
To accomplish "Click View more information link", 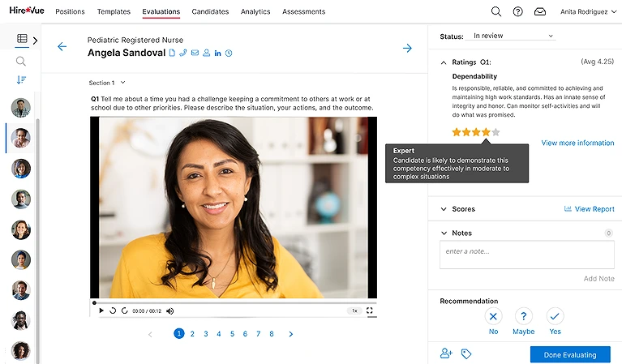I will click(x=577, y=143).
